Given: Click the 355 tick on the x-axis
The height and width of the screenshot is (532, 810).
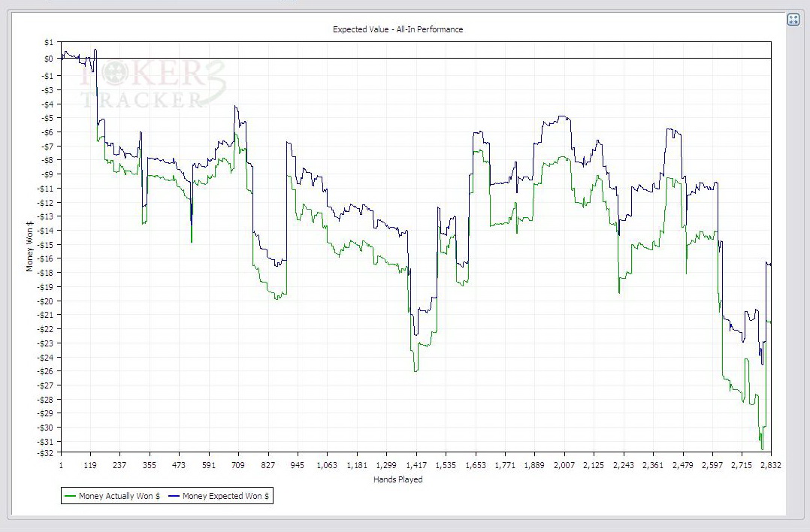Looking at the screenshot, I should [149, 465].
